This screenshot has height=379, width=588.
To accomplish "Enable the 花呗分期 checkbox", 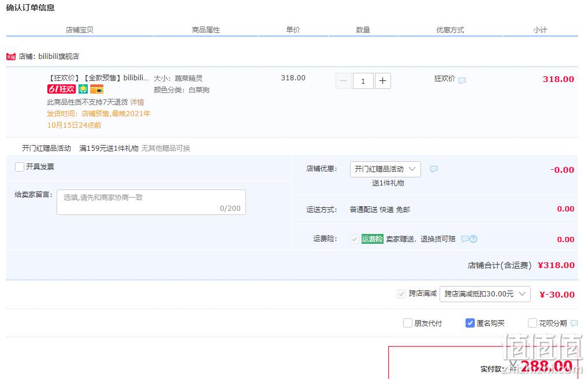I will [x=532, y=323].
